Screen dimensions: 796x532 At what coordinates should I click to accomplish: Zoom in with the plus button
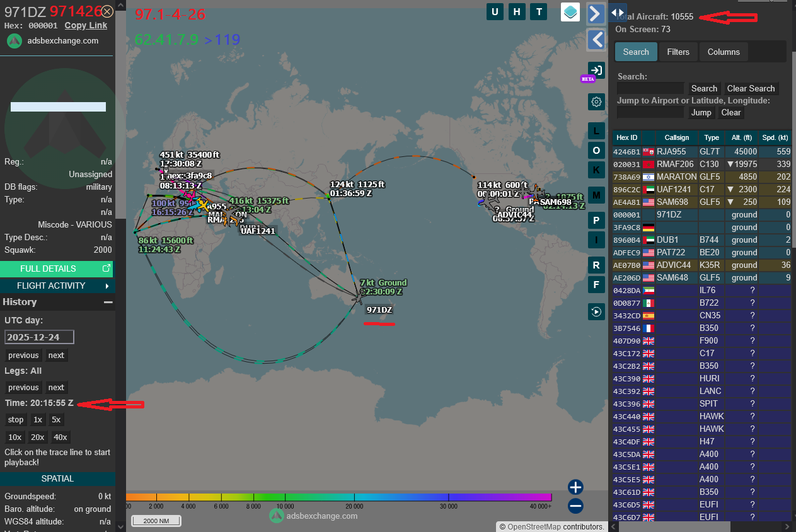tap(575, 487)
